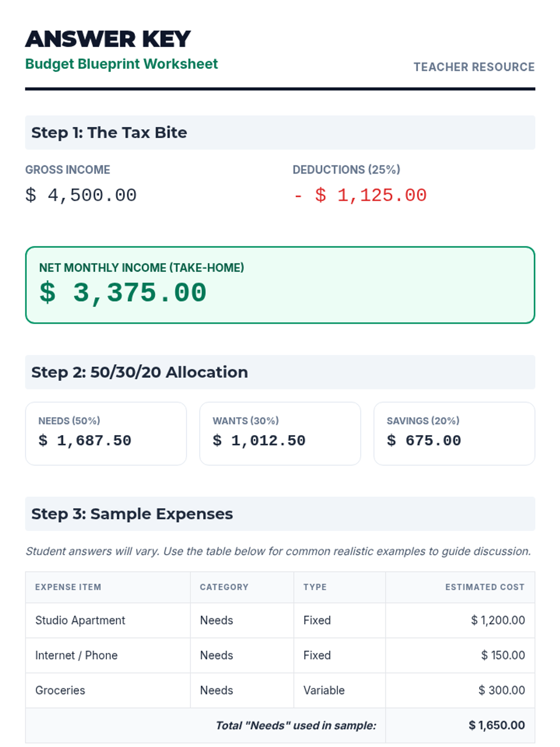Click the Groceries Variable type cell
The height and width of the screenshot is (747, 560).
pos(324,691)
